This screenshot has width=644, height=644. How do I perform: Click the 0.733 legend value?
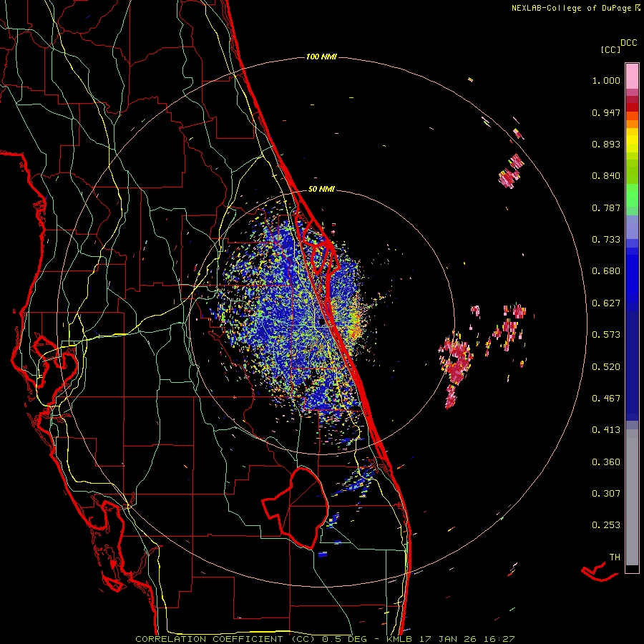606,240
